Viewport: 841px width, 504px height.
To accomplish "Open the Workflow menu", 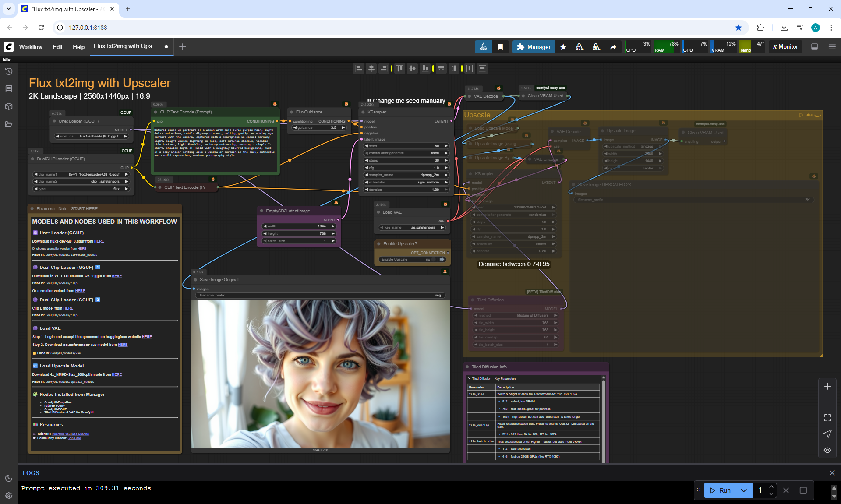I will (31, 47).
